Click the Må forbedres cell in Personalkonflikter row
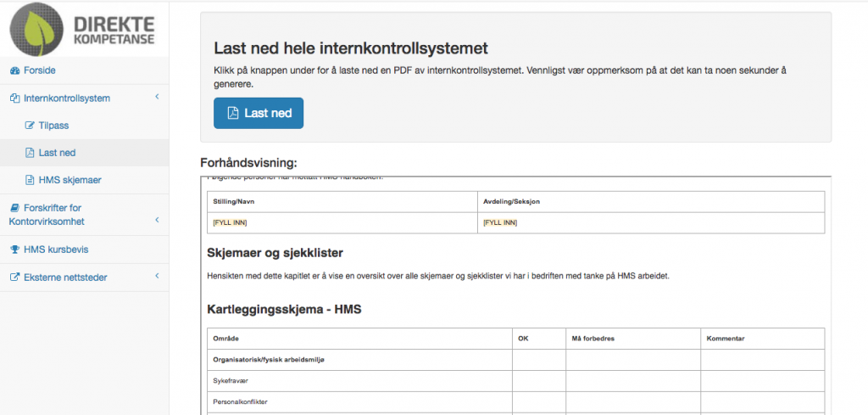The width and height of the screenshot is (868, 415). click(633, 402)
